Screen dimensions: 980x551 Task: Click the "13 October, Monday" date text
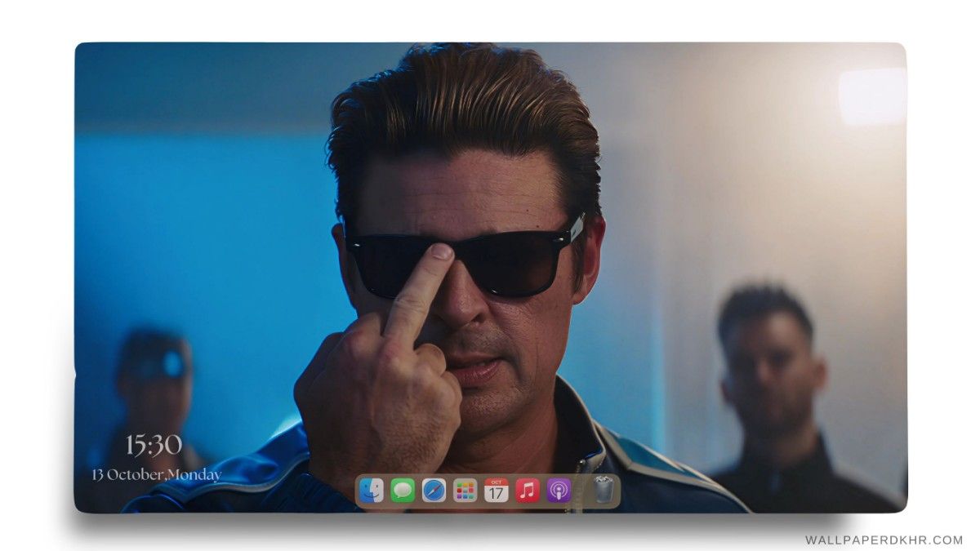coord(156,474)
